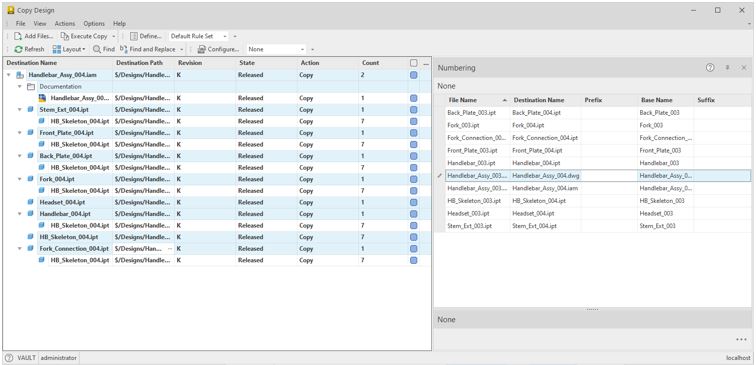Click the administrator status bar entry
The image size is (756, 365).
coord(58,358)
